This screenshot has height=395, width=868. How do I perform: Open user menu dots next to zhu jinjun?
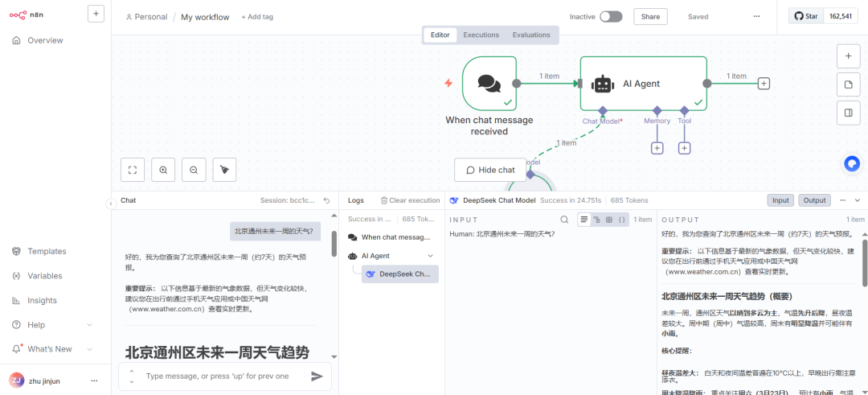[x=94, y=381]
